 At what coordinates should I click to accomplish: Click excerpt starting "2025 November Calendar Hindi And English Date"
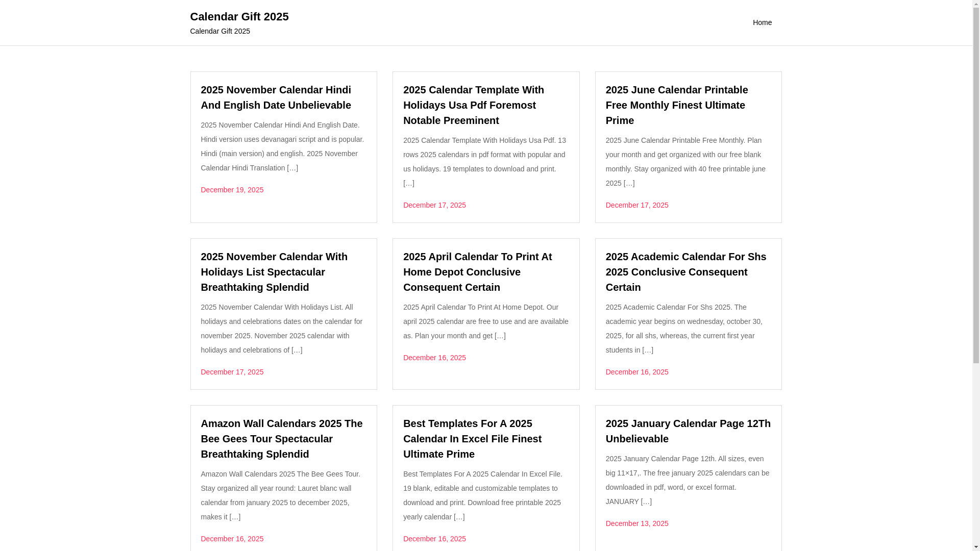click(x=283, y=146)
